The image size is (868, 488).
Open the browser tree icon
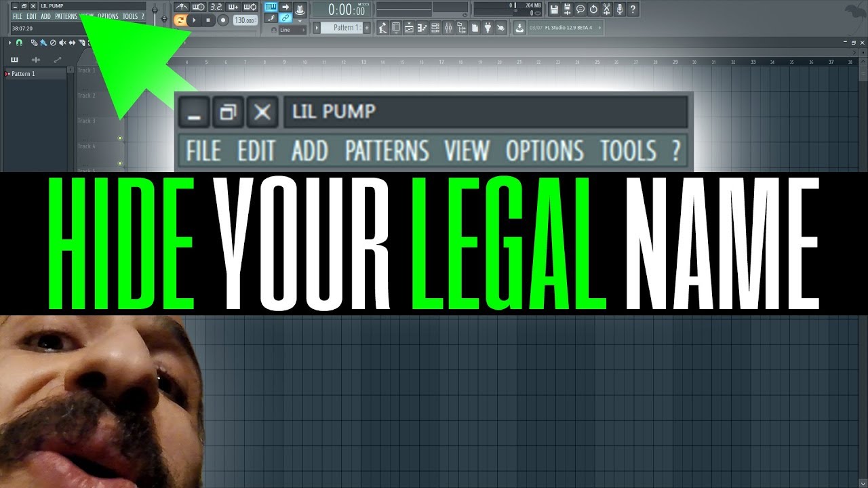[x=461, y=28]
